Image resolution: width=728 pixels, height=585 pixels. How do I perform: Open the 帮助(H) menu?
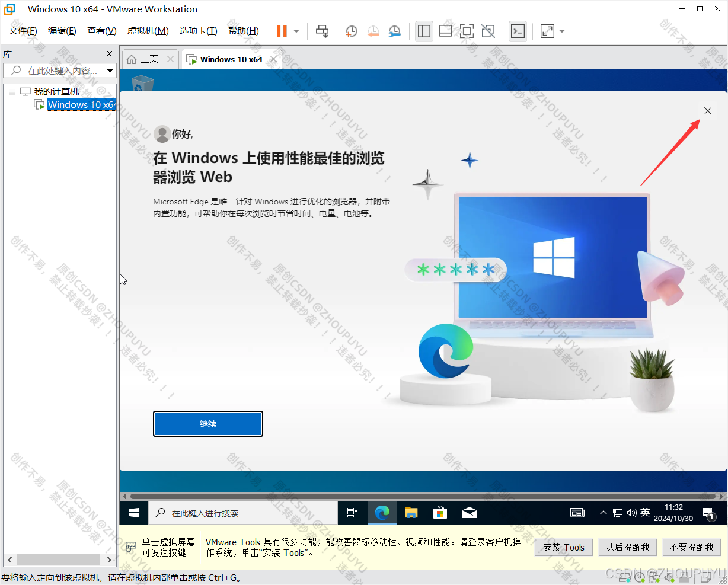coord(244,31)
